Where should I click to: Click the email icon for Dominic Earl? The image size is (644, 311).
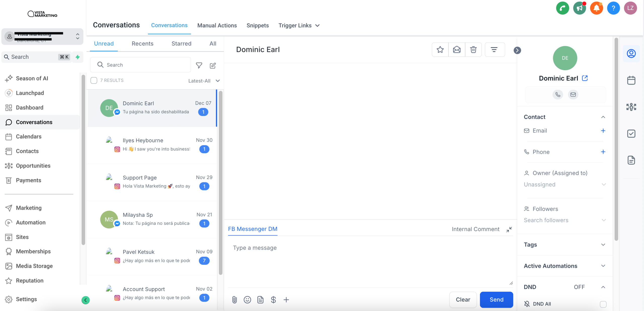(573, 94)
